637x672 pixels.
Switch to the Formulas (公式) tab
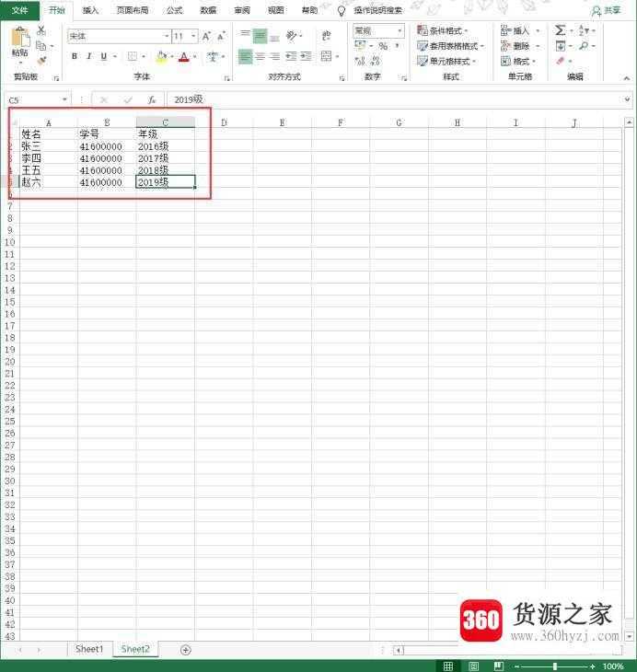[175, 10]
